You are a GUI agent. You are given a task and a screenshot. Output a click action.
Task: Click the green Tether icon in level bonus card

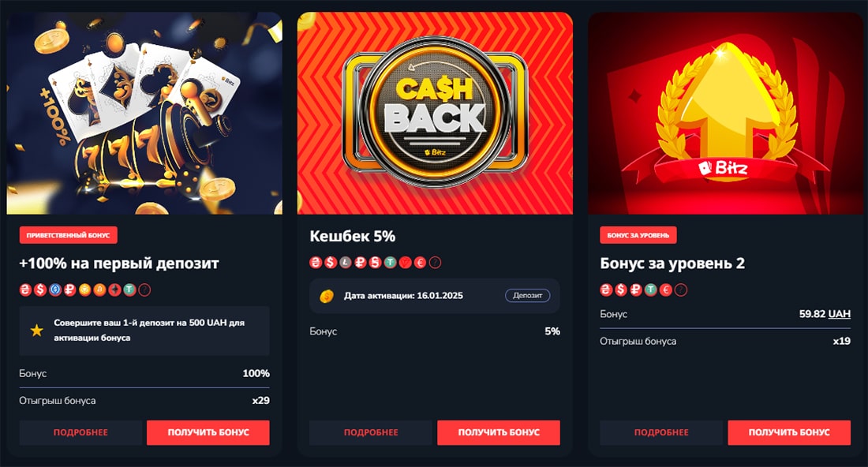pos(651,290)
